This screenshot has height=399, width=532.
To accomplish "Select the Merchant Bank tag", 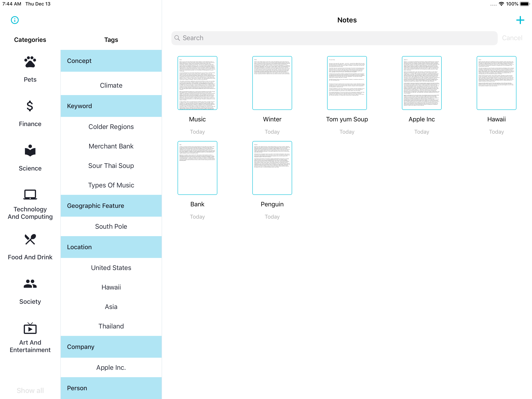I will point(111,146).
